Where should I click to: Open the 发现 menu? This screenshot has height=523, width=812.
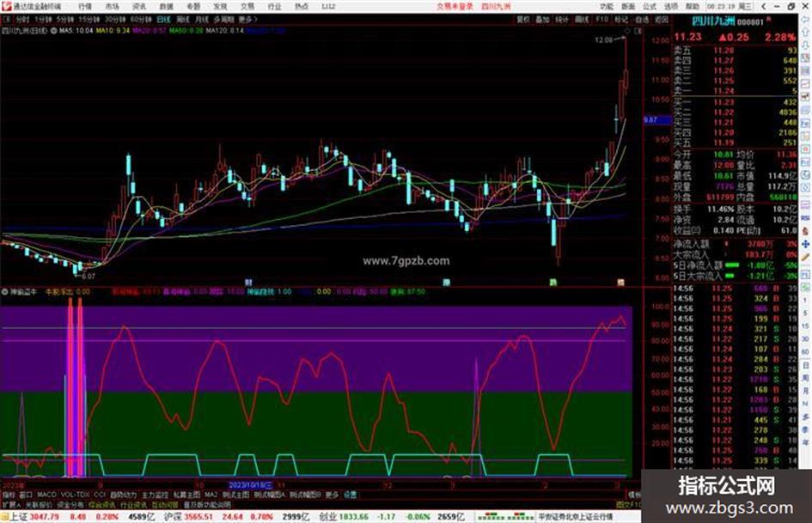220,7
